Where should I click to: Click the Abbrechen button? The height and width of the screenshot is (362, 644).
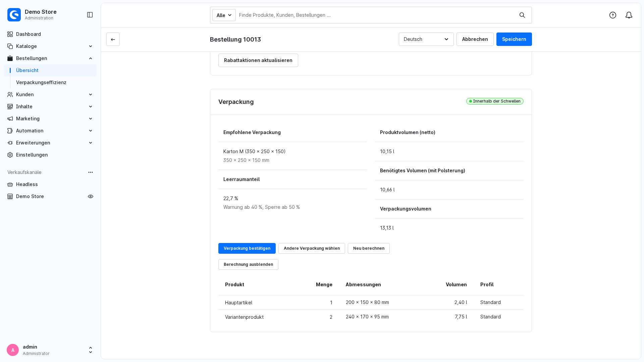coord(475,39)
